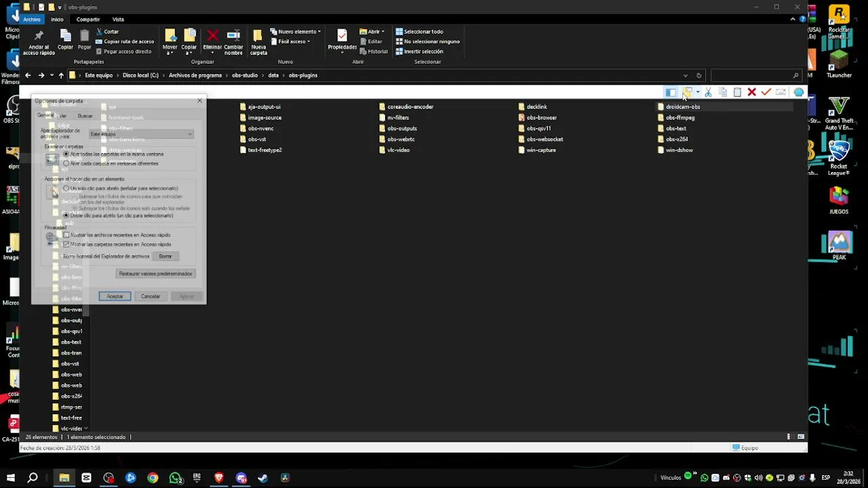Close the Opciones de carpeta dialog
Viewport: 868px width, 488px height.
click(x=199, y=101)
